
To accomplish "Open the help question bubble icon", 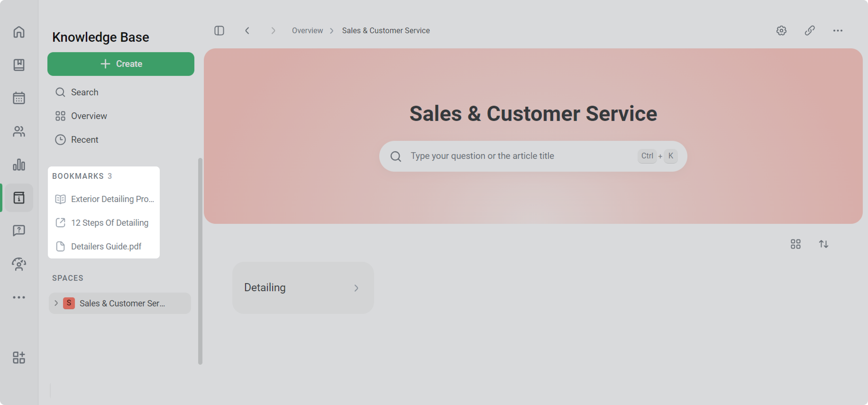I will point(19,231).
